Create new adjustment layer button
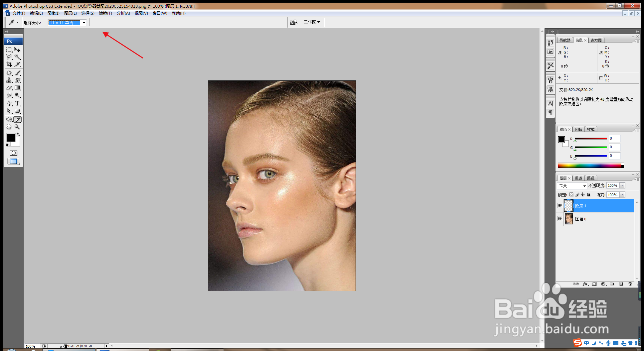This screenshot has height=351, width=644. [603, 284]
